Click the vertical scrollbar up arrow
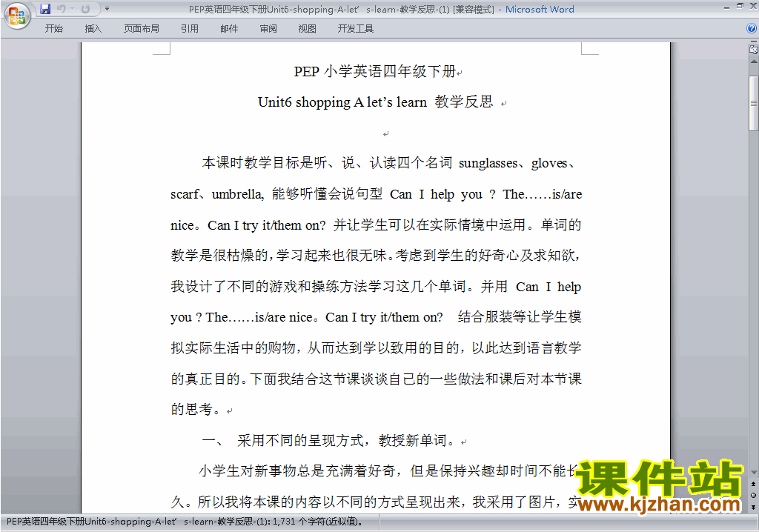This screenshot has height=532, width=759. (753, 62)
